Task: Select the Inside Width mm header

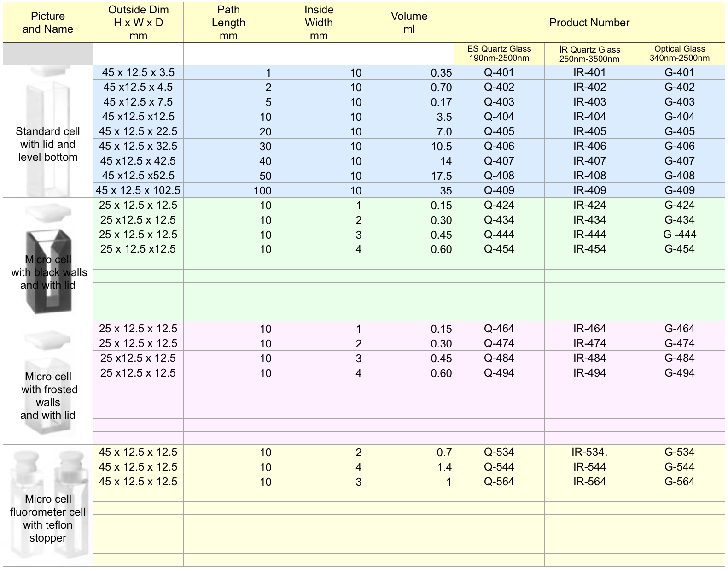Action: click(x=319, y=23)
